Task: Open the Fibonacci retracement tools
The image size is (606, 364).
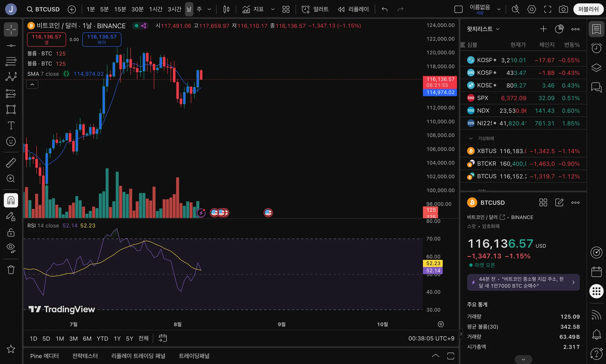Action: point(11,61)
